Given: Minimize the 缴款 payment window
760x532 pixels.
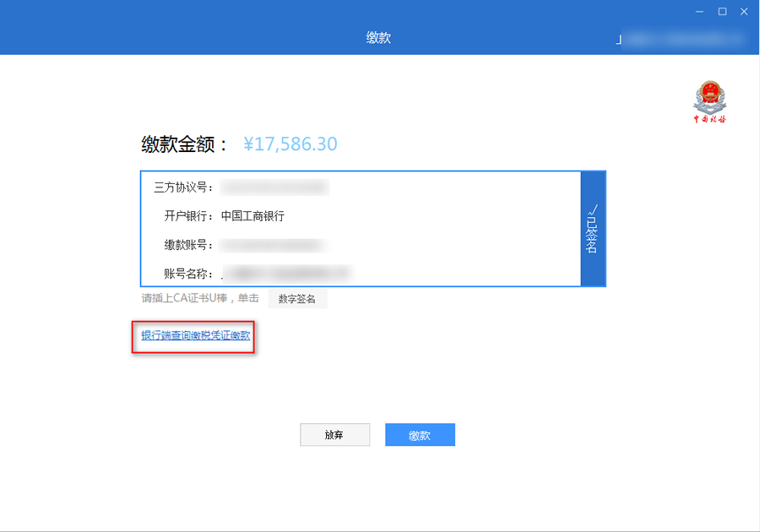Looking at the screenshot, I should pos(700,11).
